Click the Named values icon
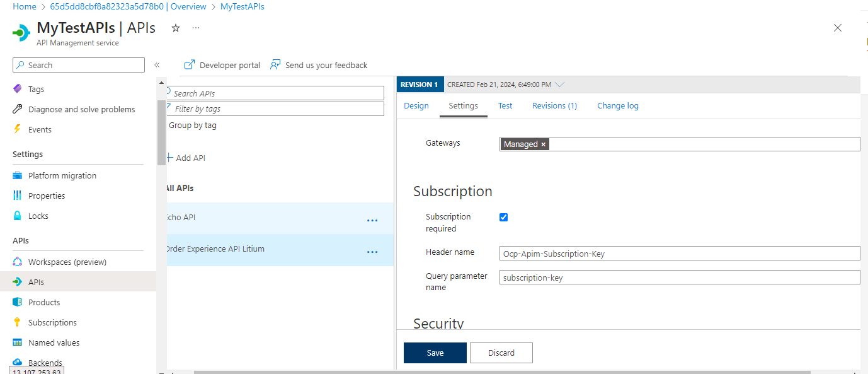The image size is (868, 374). (x=18, y=342)
